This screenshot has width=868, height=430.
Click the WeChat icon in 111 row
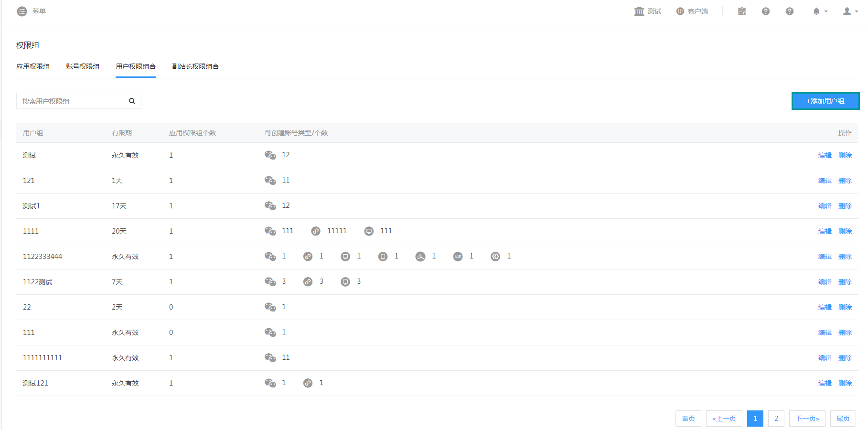pos(270,332)
